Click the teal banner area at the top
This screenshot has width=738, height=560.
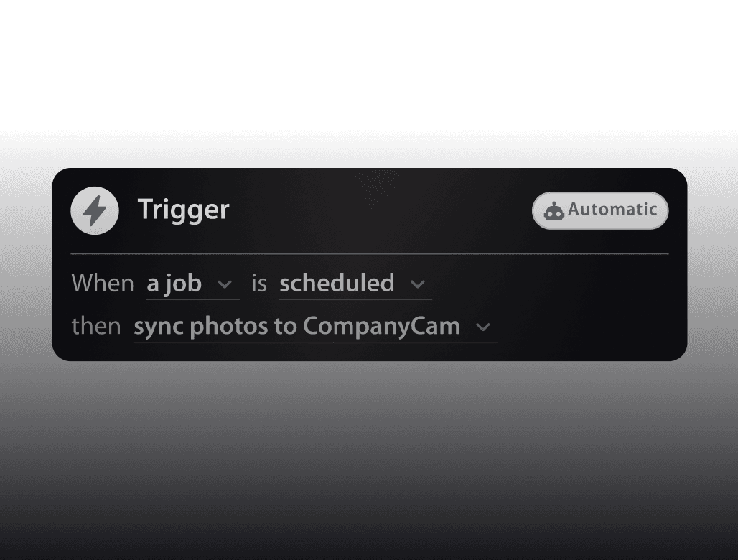pos(369,65)
